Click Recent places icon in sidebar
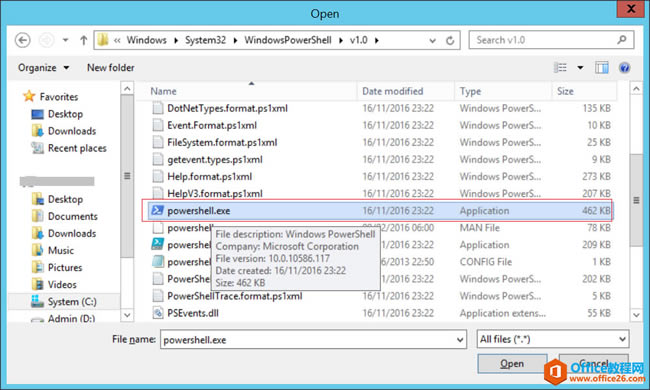 [x=37, y=148]
